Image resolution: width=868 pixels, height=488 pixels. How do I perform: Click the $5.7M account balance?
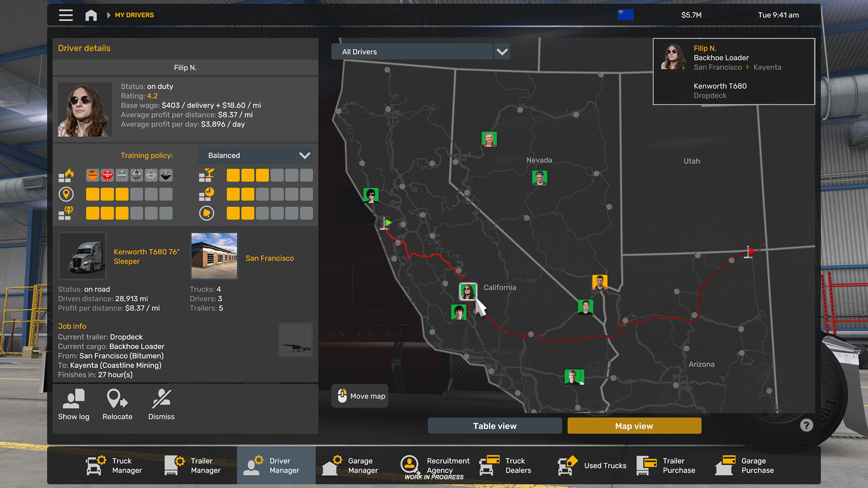691,15
